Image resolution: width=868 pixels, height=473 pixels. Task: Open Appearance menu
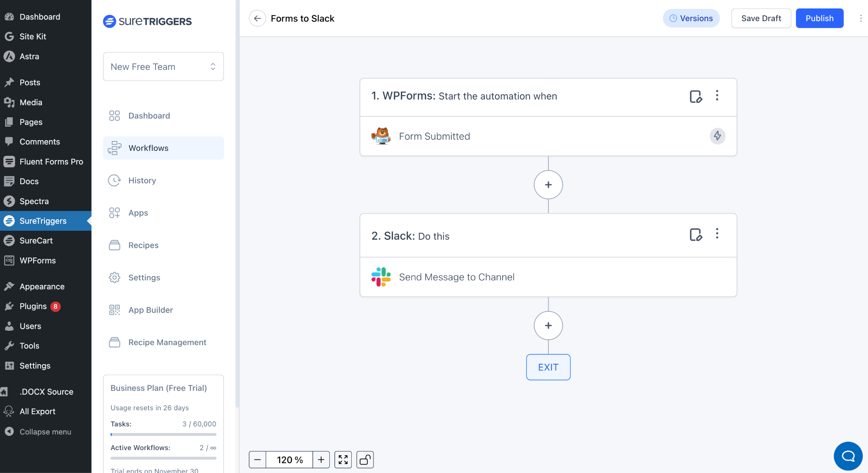pyautogui.click(x=46, y=286)
